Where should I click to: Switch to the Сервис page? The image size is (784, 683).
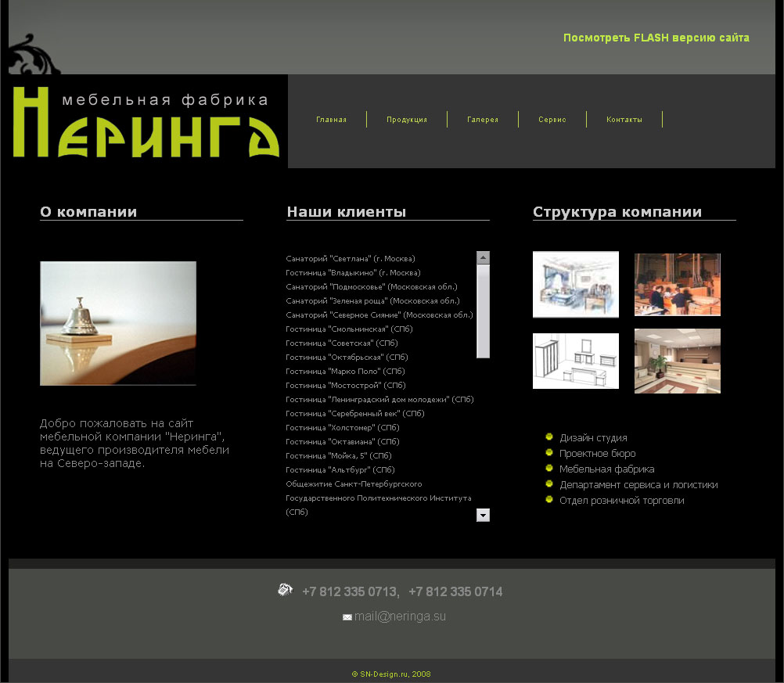coord(552,119)
